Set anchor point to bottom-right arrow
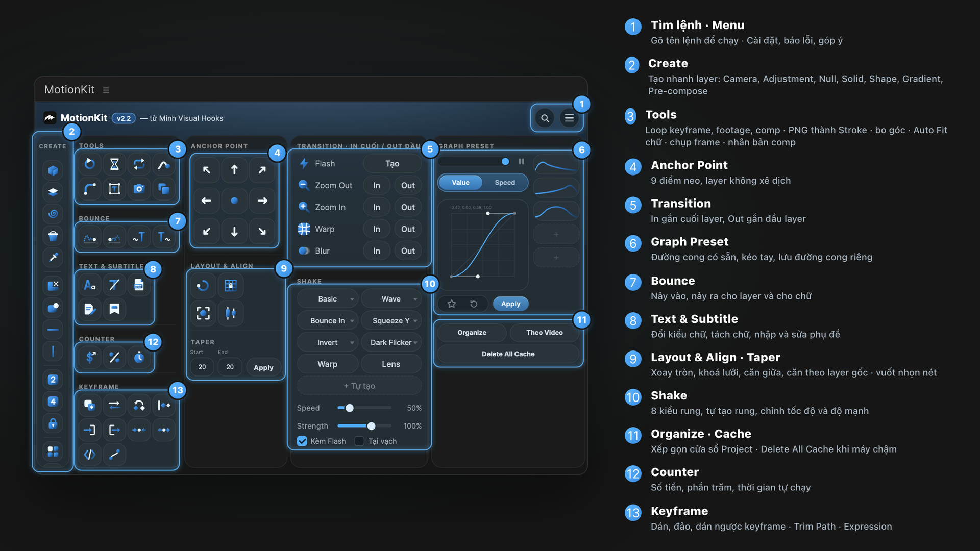 click(x=262, y=231)
